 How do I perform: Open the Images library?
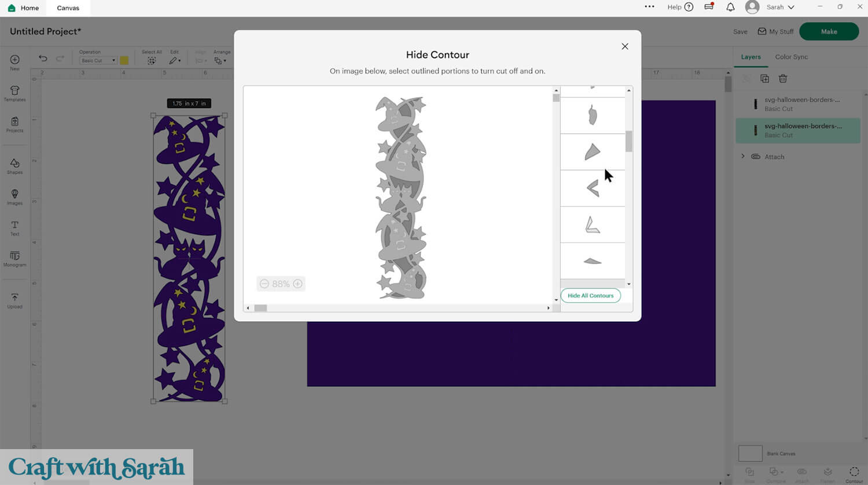click(14, 197)
